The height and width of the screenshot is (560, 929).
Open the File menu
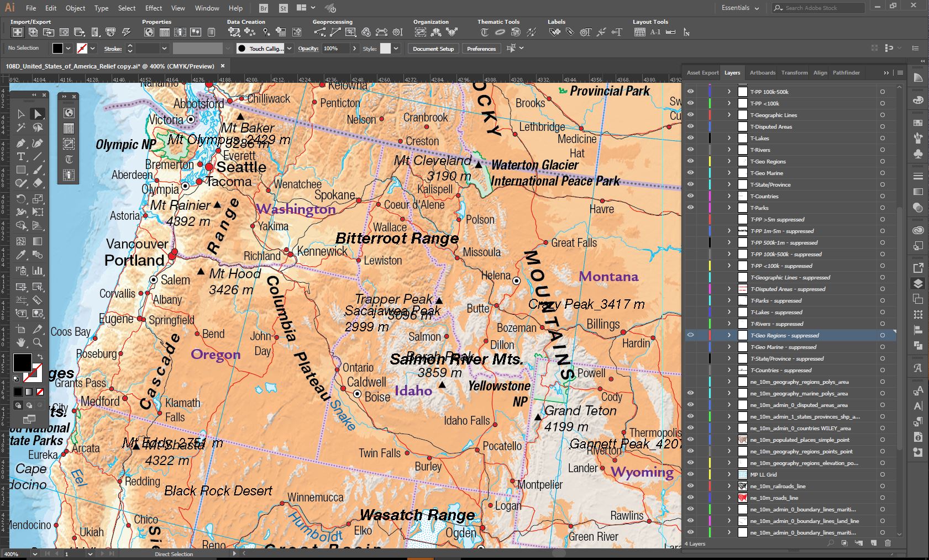click(31, 8)
